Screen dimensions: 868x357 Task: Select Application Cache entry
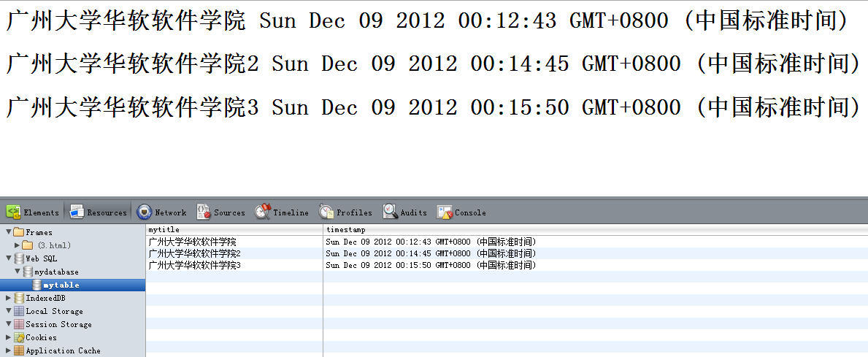tap(63, 350)
